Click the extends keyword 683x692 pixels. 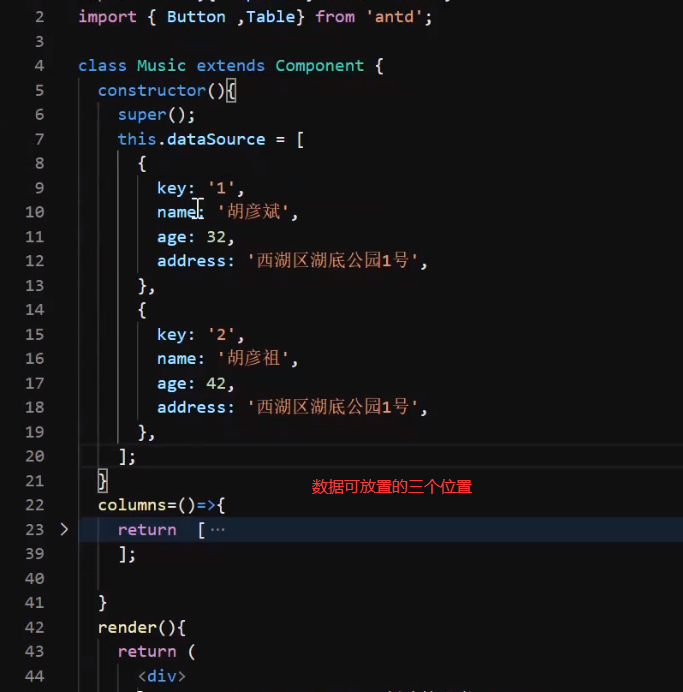point(230,66)
